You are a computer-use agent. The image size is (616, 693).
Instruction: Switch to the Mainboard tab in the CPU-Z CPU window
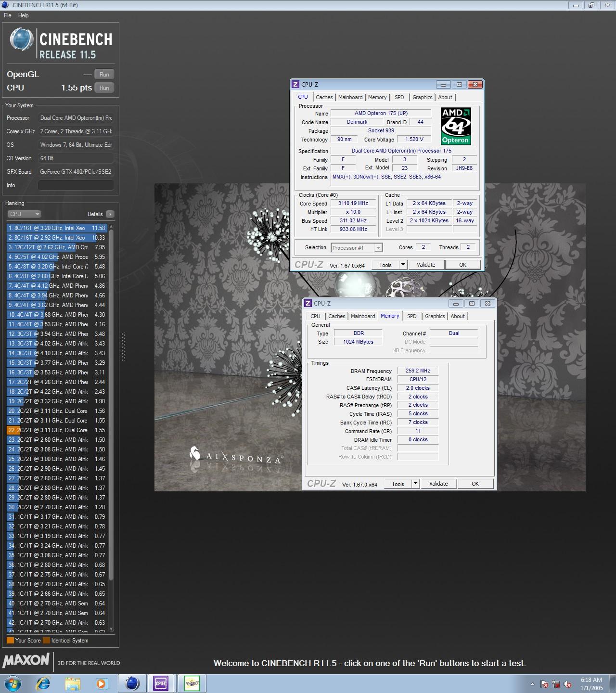[350, 97]
